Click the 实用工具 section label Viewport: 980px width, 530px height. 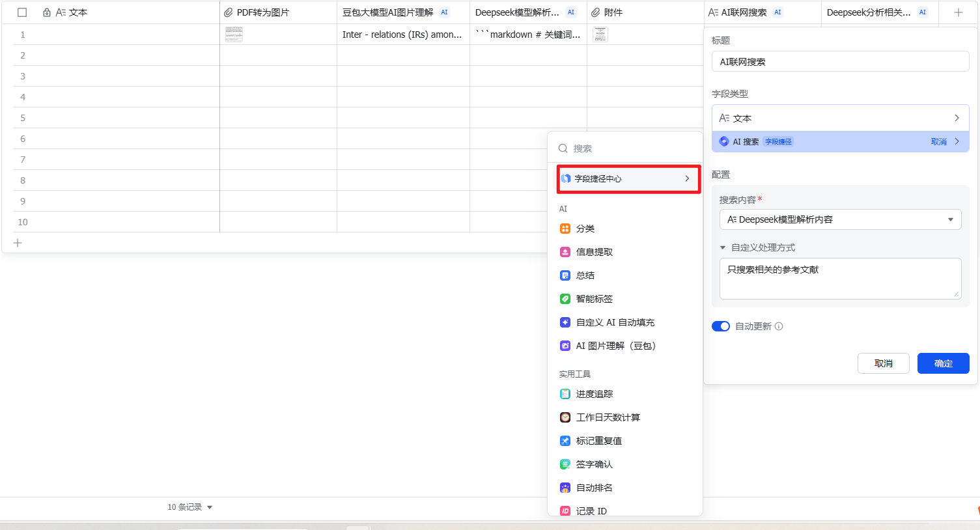575,374
